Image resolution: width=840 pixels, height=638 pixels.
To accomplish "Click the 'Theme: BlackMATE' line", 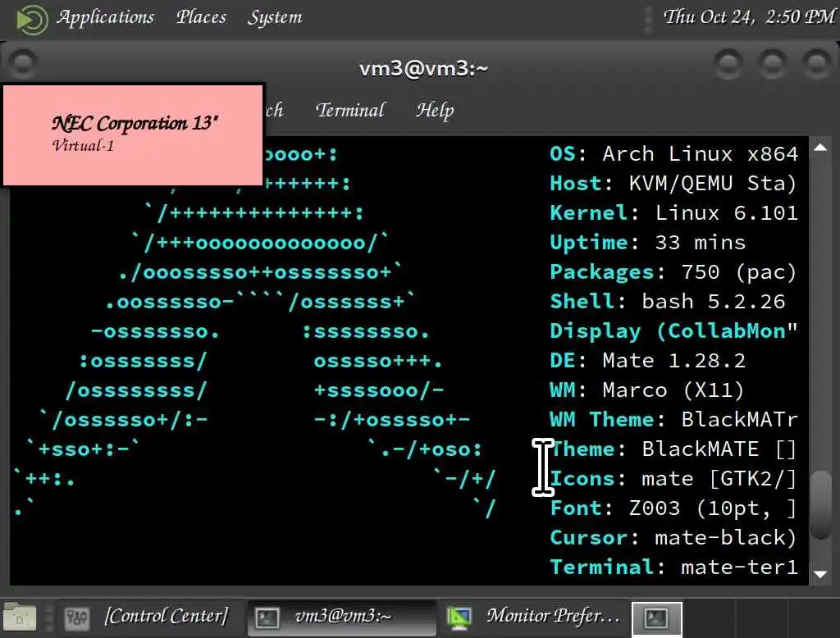I will pos(673,449).
